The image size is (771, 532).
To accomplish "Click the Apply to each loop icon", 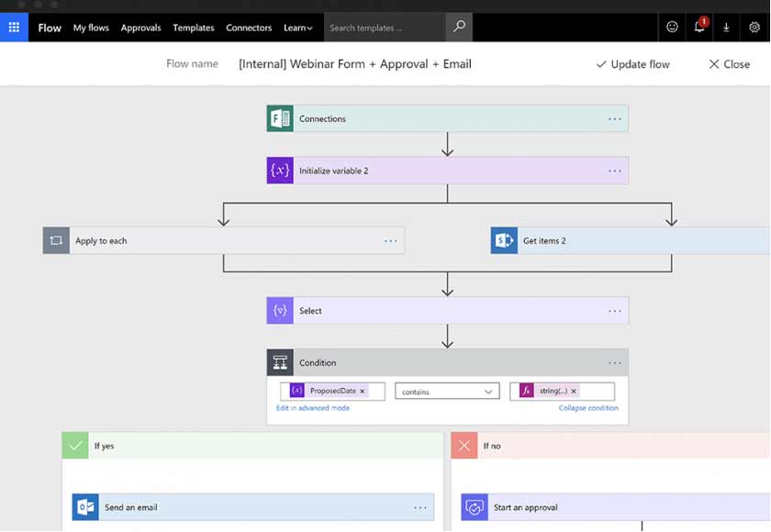I will pyautogui.click(x=56, y=240).
